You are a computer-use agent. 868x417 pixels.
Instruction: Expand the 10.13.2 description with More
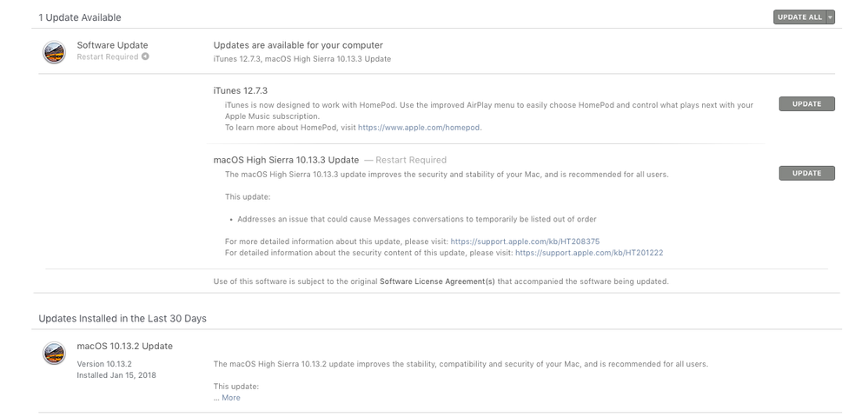pos(231,398)
